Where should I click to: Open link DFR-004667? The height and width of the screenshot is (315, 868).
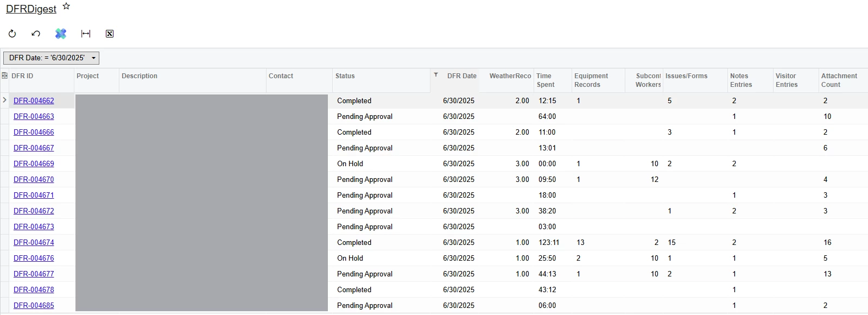[x=34, y=148]
